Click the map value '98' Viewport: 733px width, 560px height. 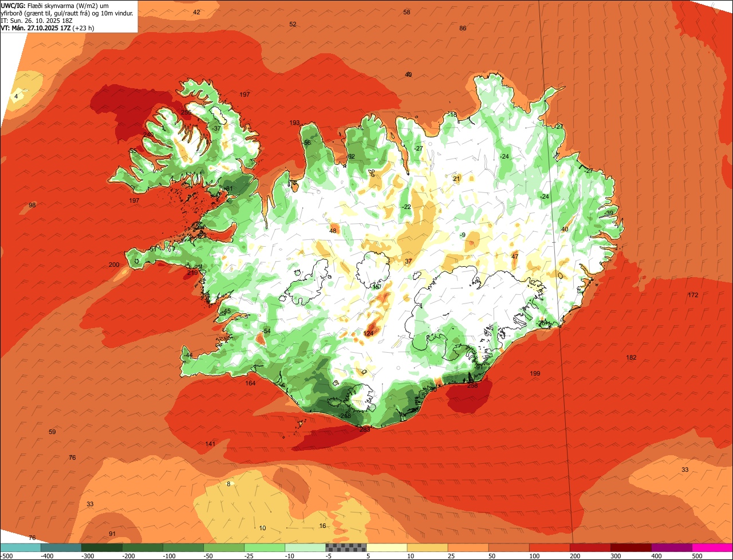(32, 205)
